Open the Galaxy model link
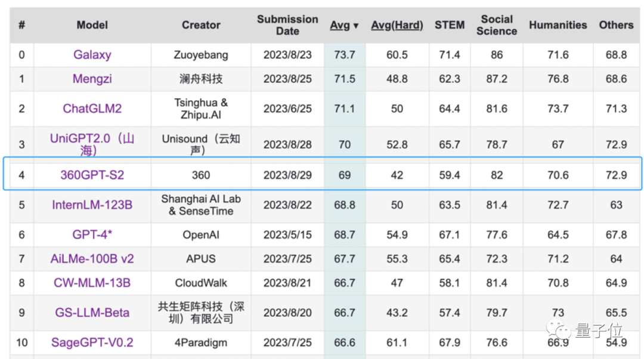The height and width of the screenshot is (359, 644). (92, 55)
